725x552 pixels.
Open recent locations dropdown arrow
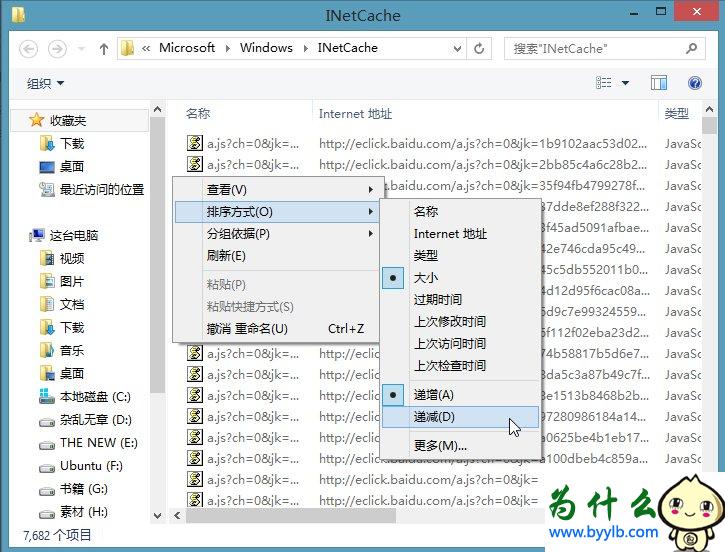[x=81, y=49]
